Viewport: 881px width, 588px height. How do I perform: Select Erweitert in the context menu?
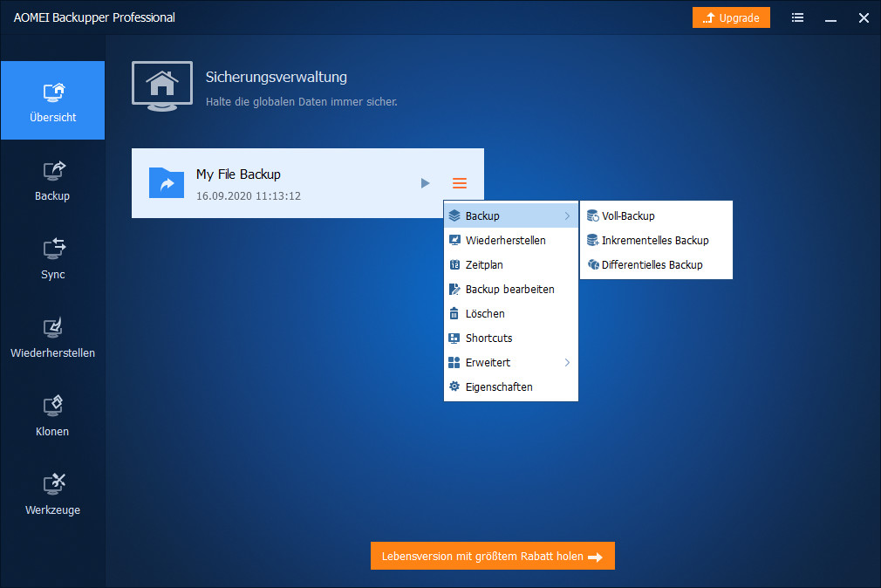pyautogui.click(x=511, y=363)
